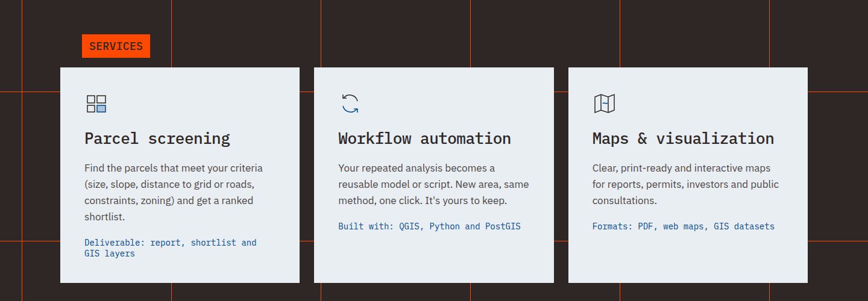The height and width of the screenshot is (301, 868).
Task: Click "Formats: PDF, web maps, GIS datasets"
Action: [x=684, y=226]
